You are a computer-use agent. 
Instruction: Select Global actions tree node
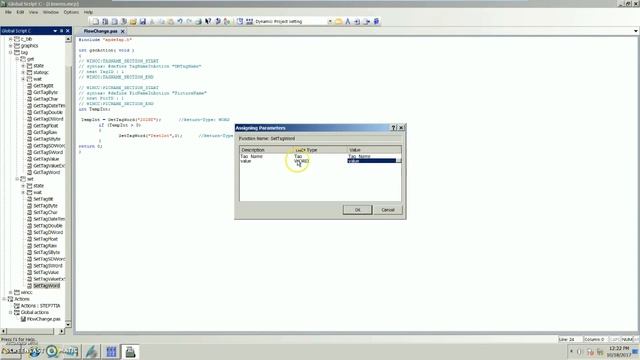point(35,312)
